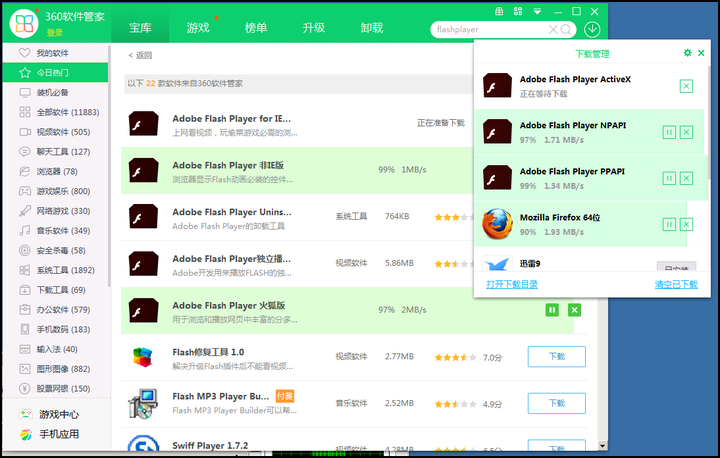Image resolution: width=720 pixels, height=458 pixels.
Task: Open download manager settings gear
Action: (x=687, y=53)
